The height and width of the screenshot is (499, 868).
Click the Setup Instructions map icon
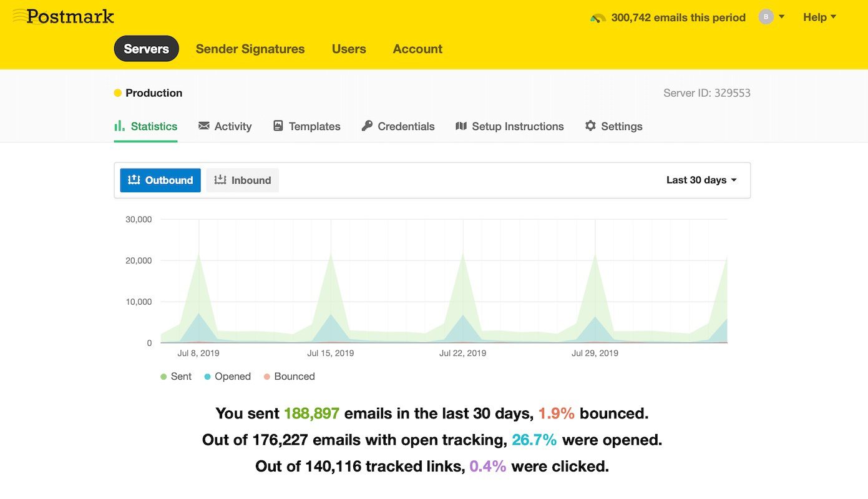461,126
